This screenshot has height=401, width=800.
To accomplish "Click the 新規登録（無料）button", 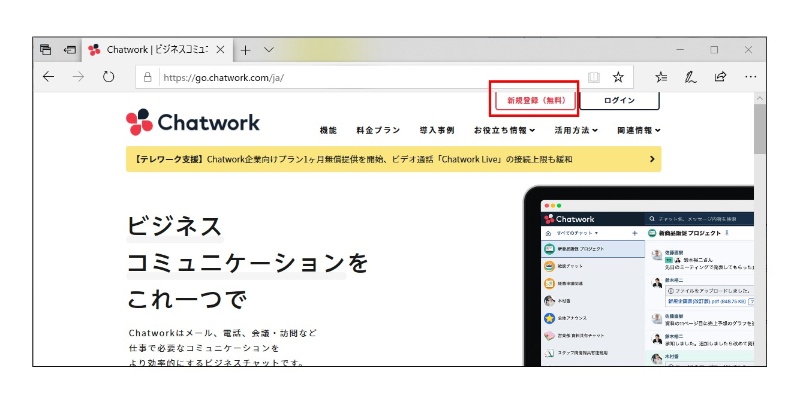I will [x=536, y=100].
